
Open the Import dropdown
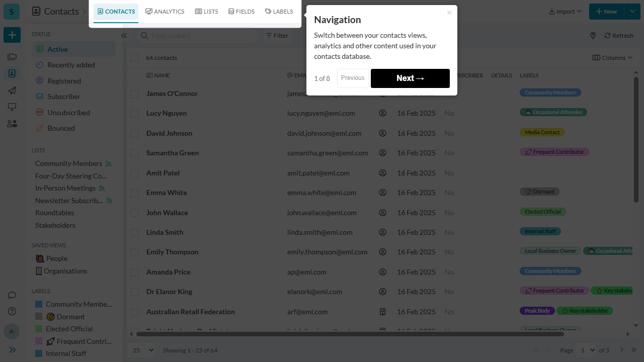point(565,12)
